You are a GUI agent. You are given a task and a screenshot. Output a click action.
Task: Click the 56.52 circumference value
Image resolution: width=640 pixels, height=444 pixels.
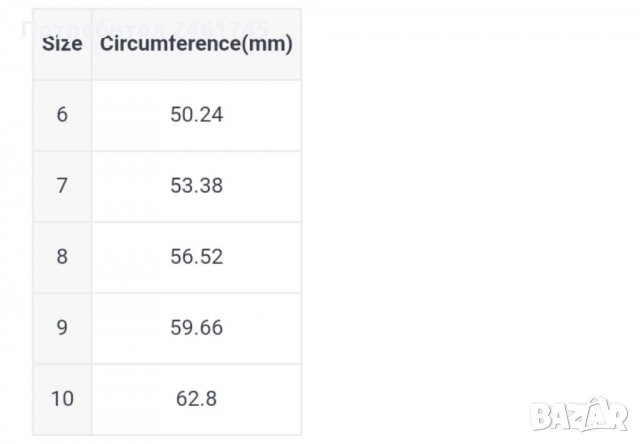coord(196,257)
